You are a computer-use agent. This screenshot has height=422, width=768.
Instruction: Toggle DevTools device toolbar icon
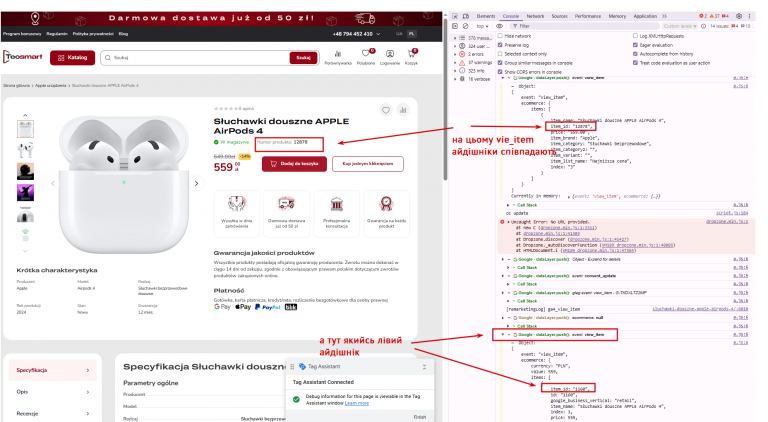point(466,16)
